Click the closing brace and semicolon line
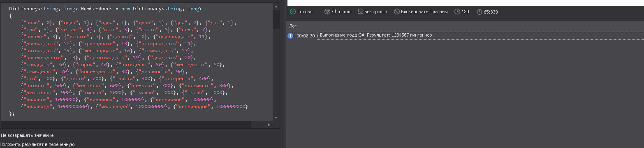 [12, 113]
